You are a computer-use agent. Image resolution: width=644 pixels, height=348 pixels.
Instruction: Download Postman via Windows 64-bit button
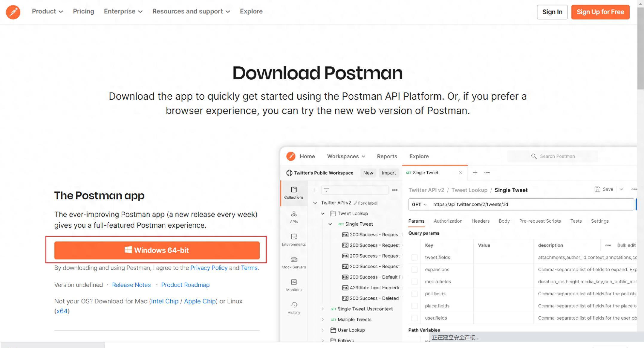[157, 250]
